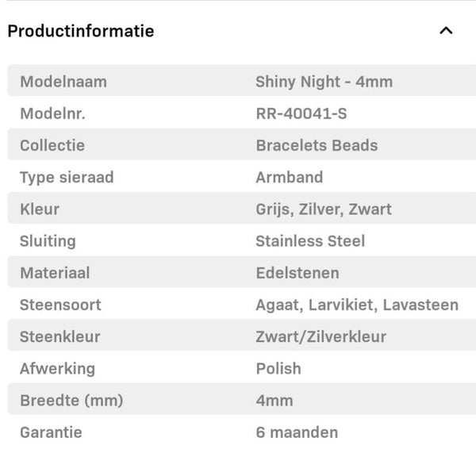Click the Bracelets Beads collection value
Screen dimensions: 476x476
[317, 145]
